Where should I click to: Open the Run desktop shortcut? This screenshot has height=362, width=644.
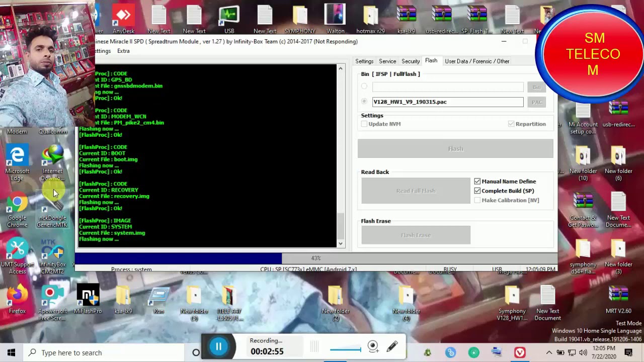(158, 301)
